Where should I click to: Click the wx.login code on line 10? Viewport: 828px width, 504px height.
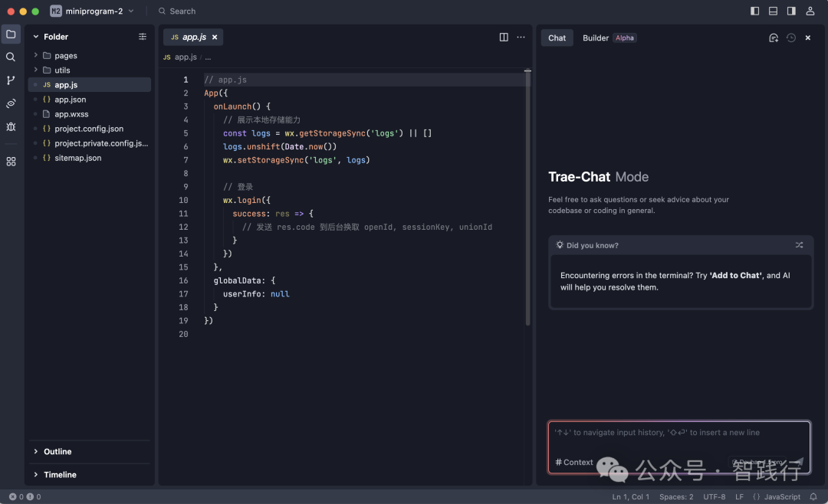[247, 200]
